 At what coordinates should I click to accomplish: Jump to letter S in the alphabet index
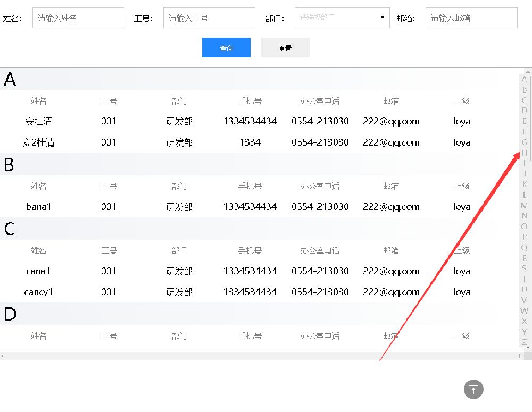coord(524,267)
